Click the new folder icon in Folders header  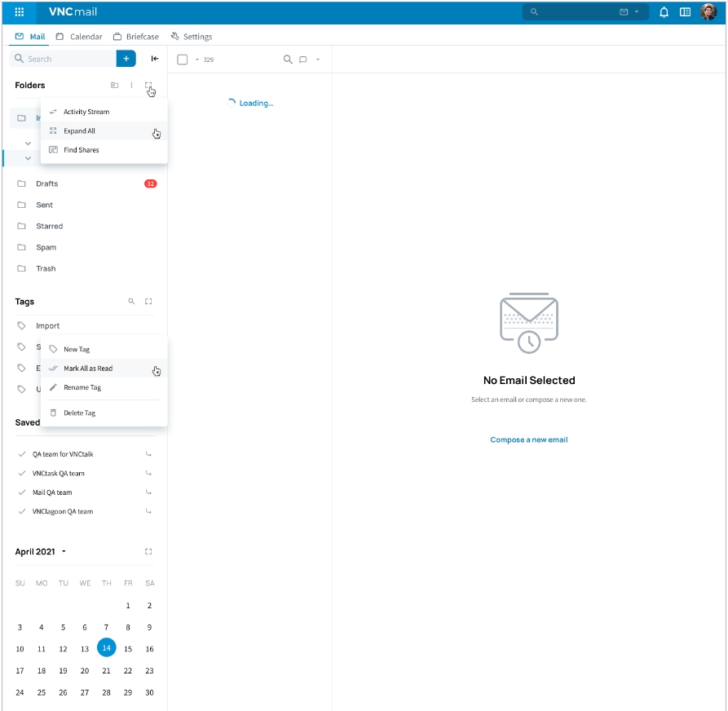114,86
